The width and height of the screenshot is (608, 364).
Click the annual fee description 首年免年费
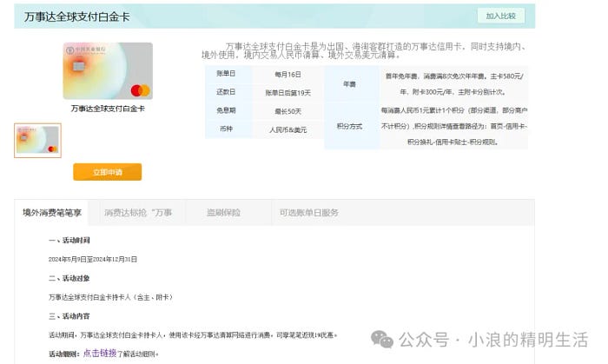453,84
